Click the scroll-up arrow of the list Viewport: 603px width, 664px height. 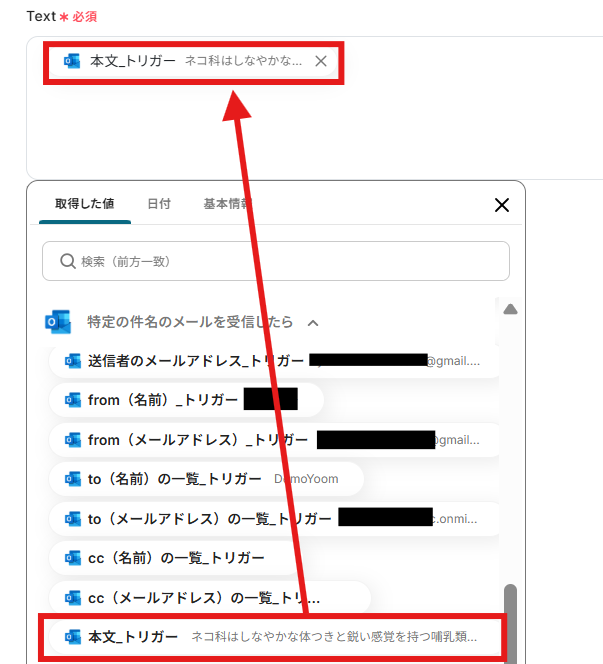pos(510,309)
